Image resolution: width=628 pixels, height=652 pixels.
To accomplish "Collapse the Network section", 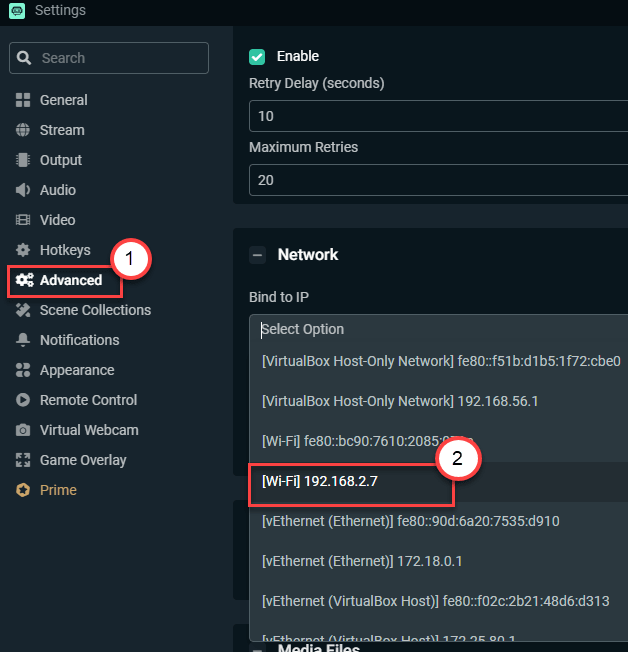I will point(257,255).
